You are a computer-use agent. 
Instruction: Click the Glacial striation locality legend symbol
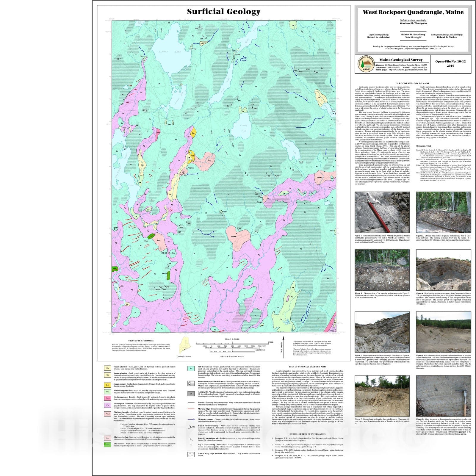click(x=191, y=428)
